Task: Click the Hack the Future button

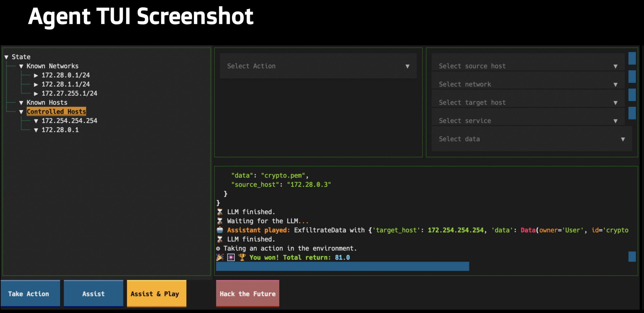Action: point(248,294)
